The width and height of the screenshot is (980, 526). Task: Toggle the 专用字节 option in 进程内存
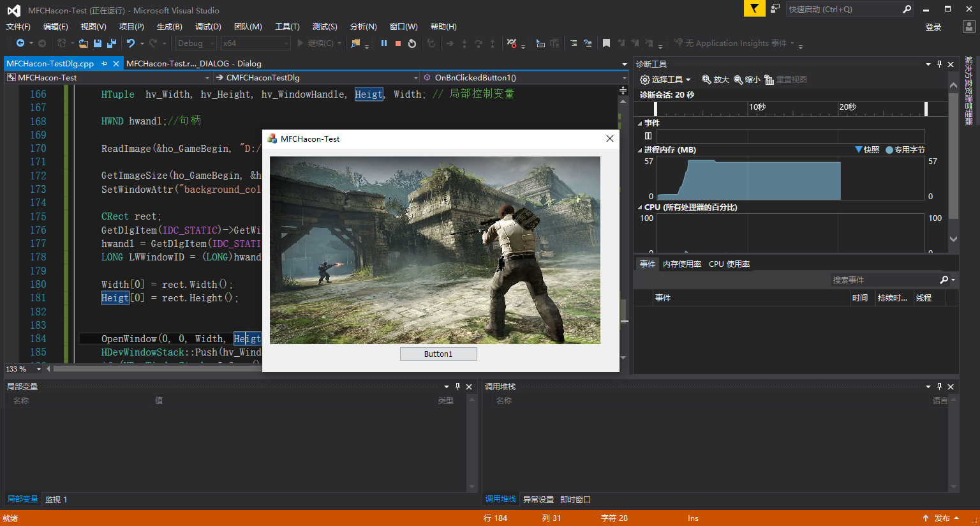[904, 149]
